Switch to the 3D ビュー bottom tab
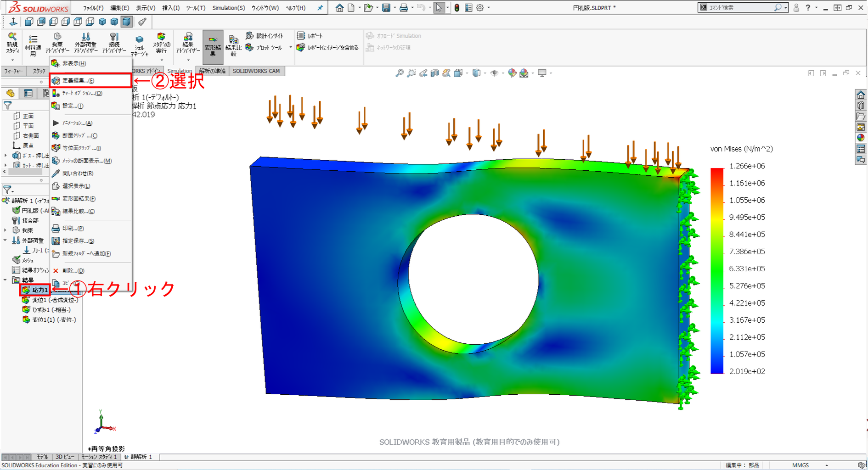This screenshot has width=868, height=470. coord(65,457)
